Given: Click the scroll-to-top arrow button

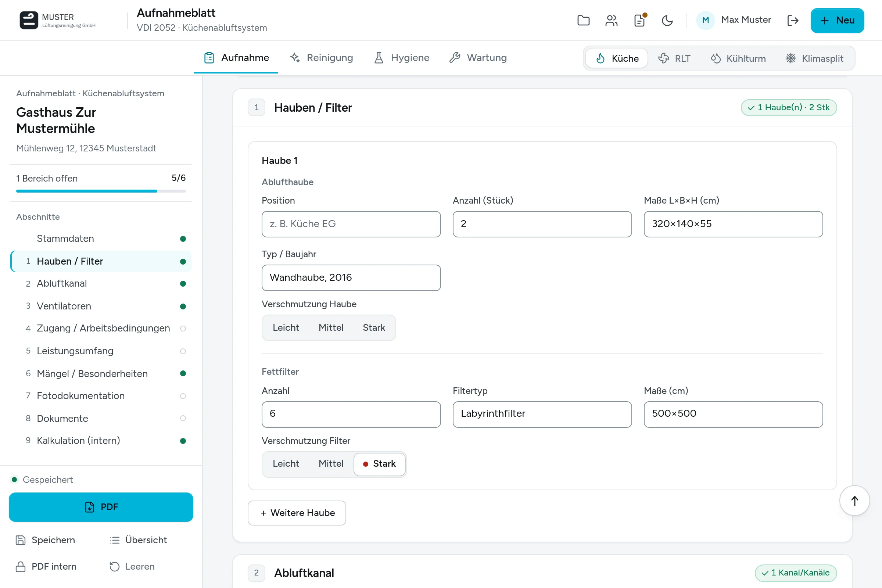Looking at the screenshot, I should click(x=854, y=501).
